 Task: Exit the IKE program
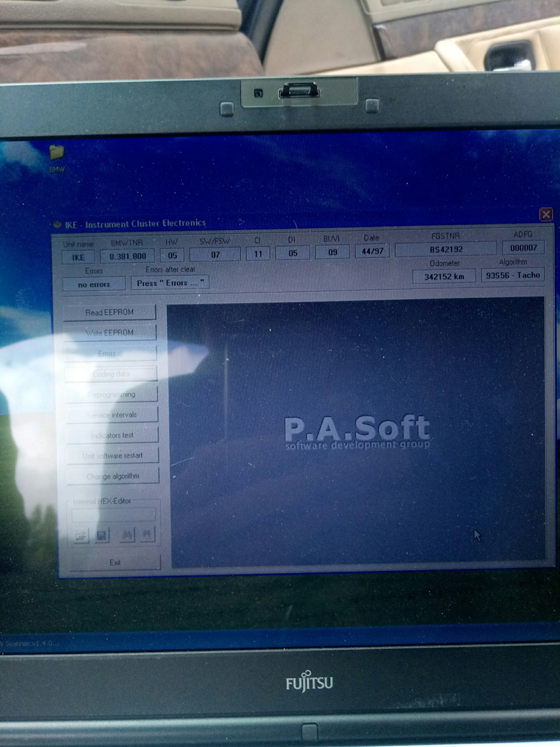[x=115, y=563]
